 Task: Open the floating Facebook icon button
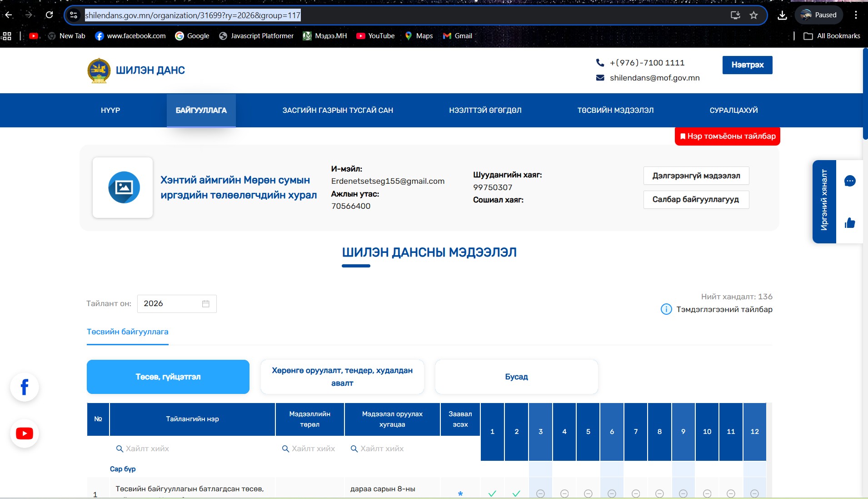coord(25,387)
